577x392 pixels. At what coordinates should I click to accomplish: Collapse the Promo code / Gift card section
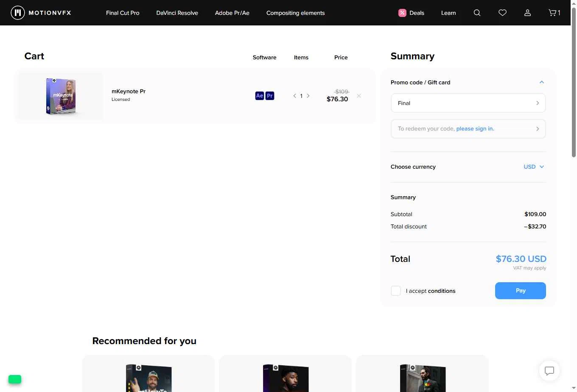pyautogui.click(x=542, y=82)
